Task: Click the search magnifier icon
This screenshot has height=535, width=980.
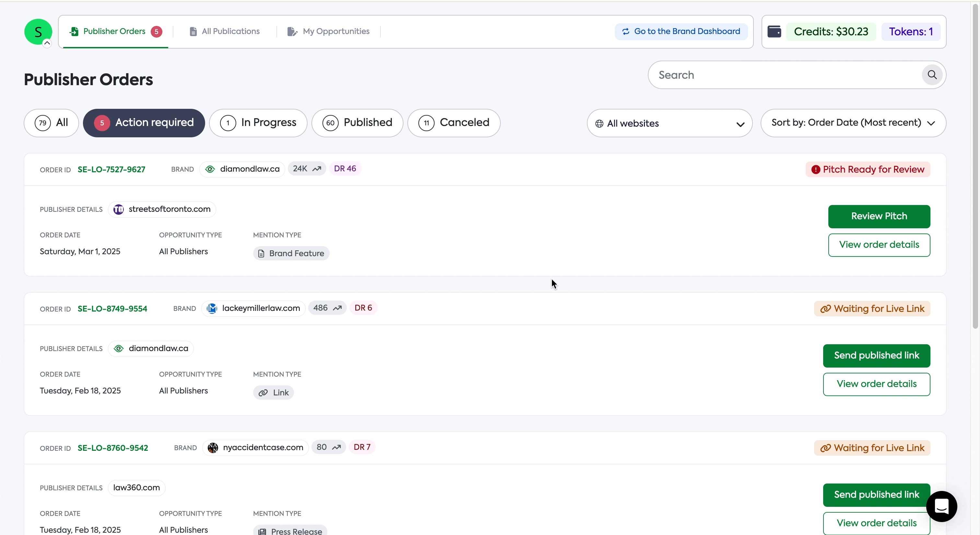Action: [x=932, y=75]
